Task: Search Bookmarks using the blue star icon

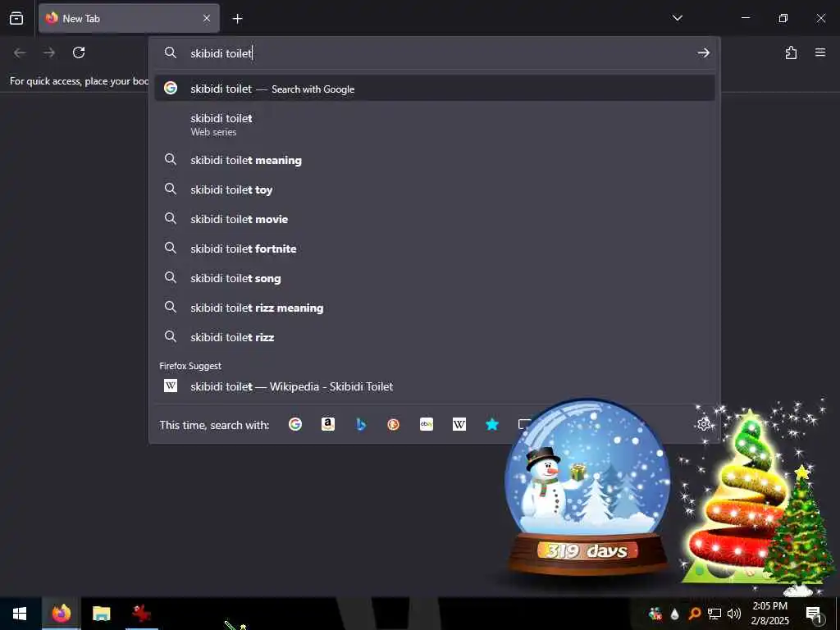Action: (x=492, y=424)
